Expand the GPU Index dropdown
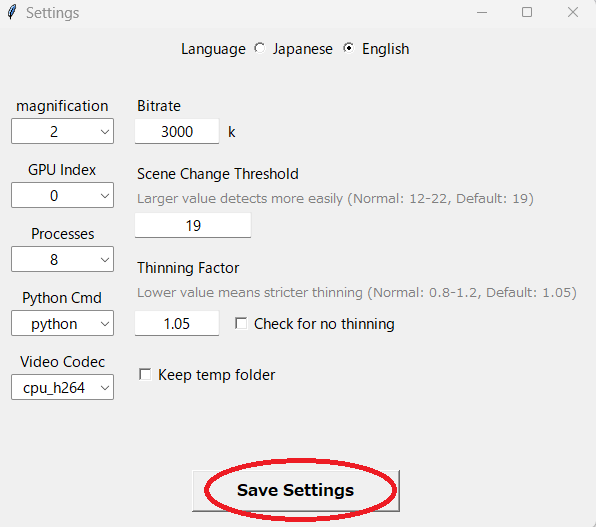The width and height of the screenshot is (596, 527). pos(62,195)
